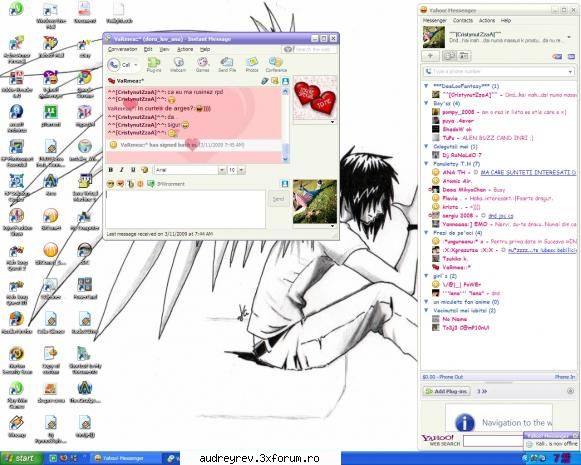Start Webcam from the chat toolbar
The height and width of the screenshot is (465, 581).
tap(178, 65)
